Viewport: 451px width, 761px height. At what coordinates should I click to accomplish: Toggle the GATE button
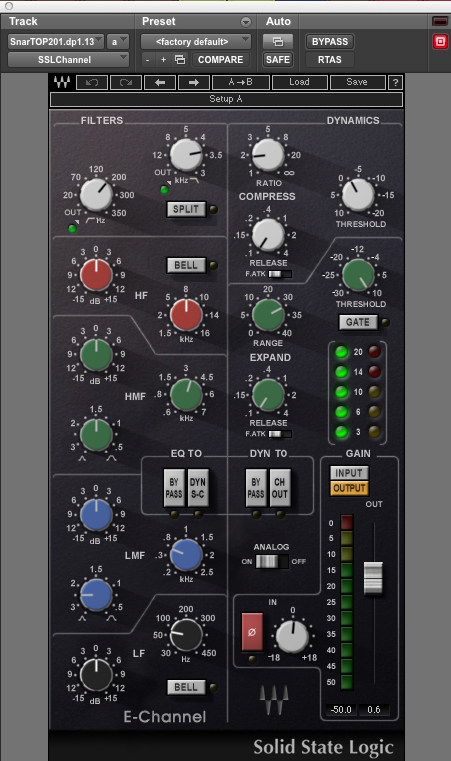(358, 322)
